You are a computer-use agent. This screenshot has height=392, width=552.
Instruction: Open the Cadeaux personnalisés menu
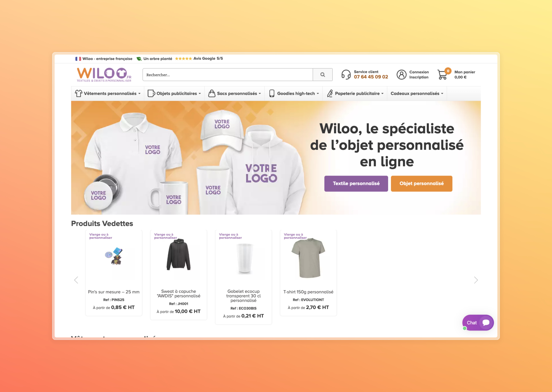[x=417, y=93]
